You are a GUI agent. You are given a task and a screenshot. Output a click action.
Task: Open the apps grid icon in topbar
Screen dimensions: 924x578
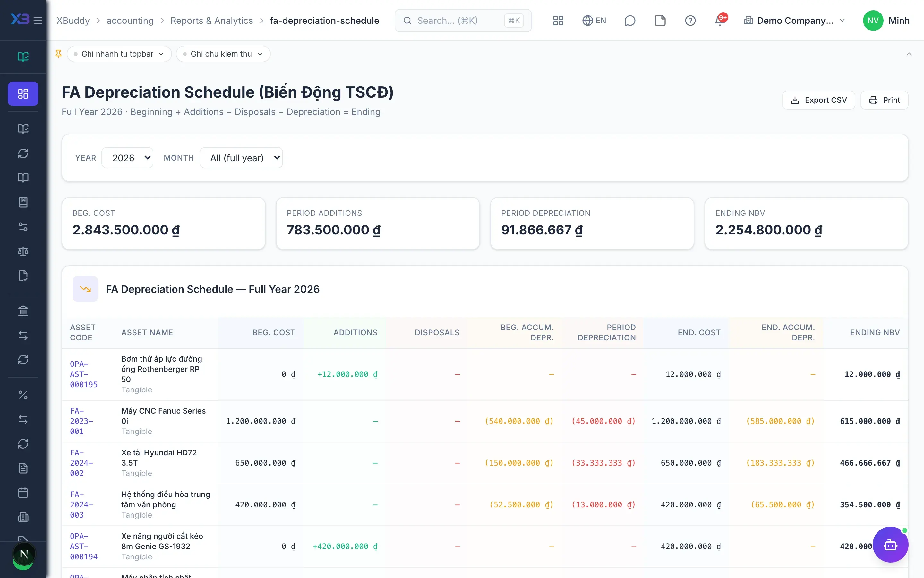[558, 20]
